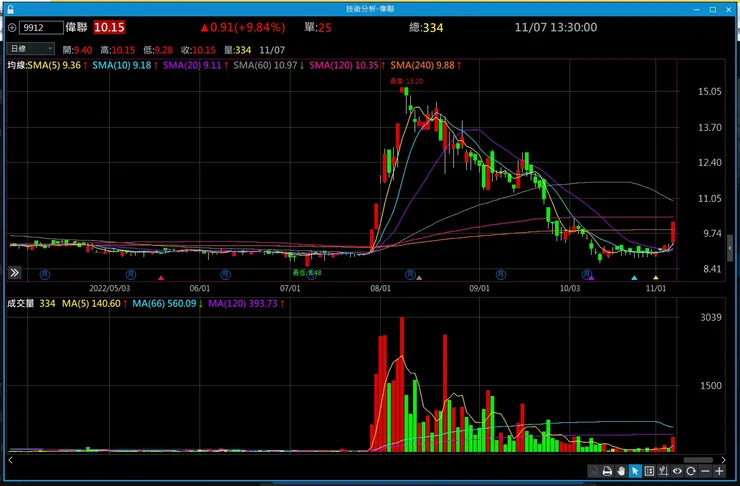
Task: Click the purple triangle marker near 10/03
Action: pyautogui.click(x=591, y=278)
